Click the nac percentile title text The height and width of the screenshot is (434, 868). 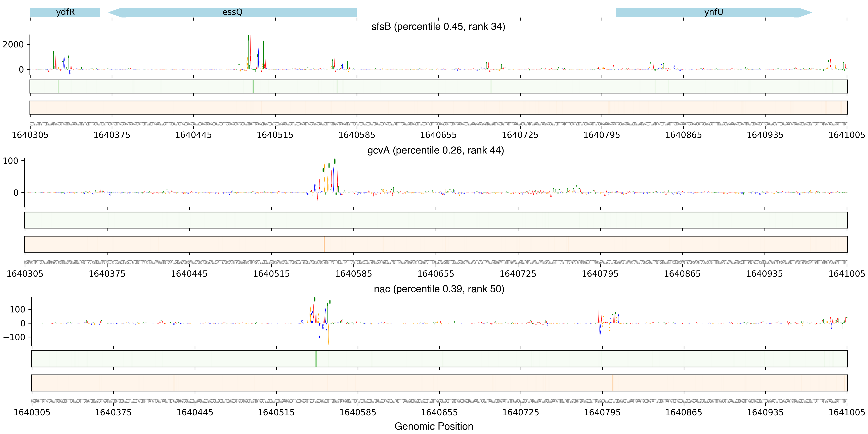click(439, 289)
